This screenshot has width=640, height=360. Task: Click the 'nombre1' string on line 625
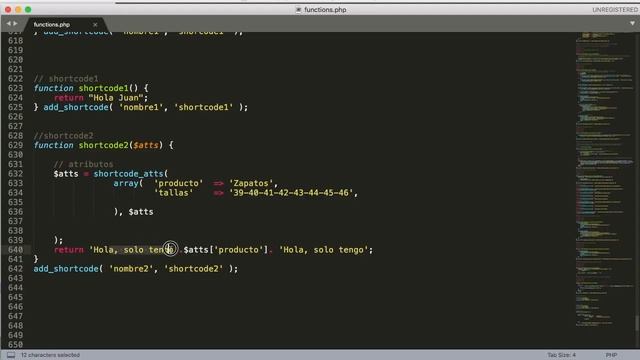[141, 107]
